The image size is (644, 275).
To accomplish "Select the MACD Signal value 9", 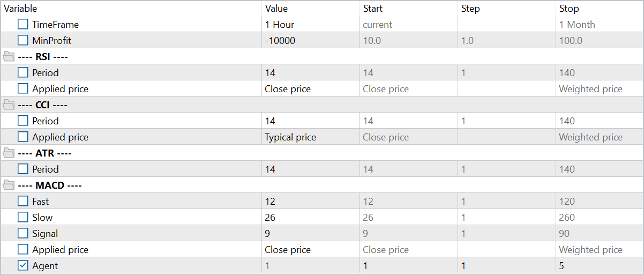I will coord(311,233).
